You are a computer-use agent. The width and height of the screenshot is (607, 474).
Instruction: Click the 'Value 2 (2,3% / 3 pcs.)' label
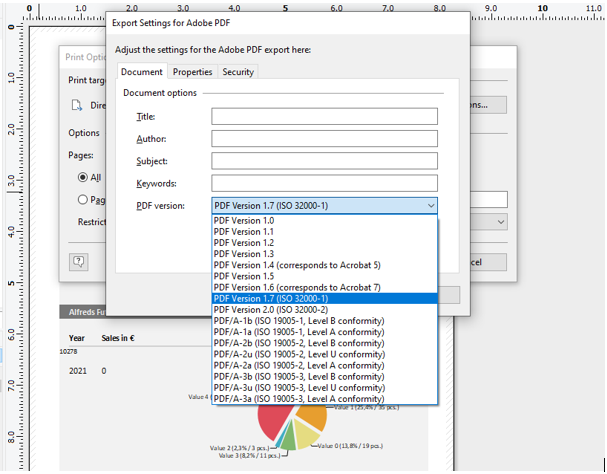click(x=240, y=448)
